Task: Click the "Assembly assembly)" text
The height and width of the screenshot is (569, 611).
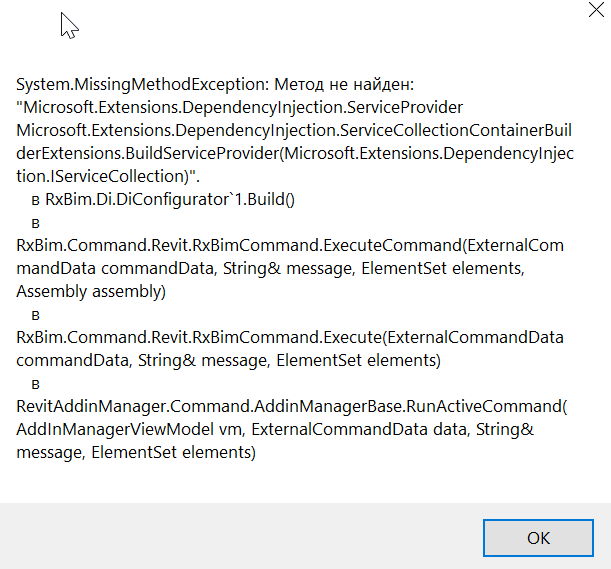Action: coord(90,290)
